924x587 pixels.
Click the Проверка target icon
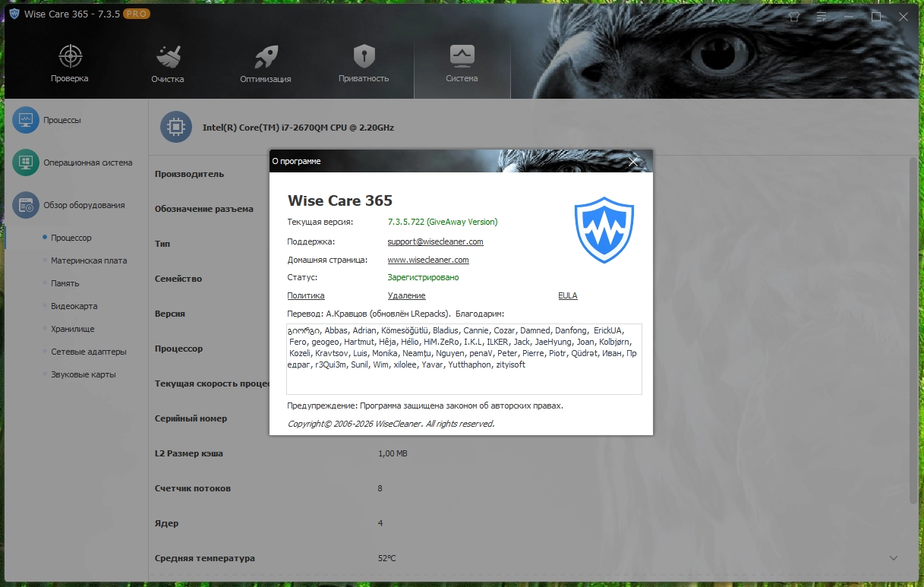point(70,55)
